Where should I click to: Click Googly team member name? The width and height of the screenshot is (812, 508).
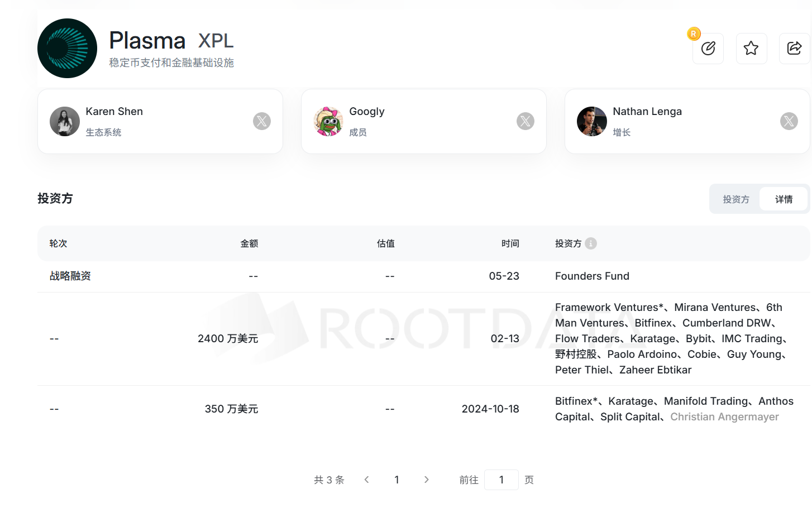coord(367,112)
